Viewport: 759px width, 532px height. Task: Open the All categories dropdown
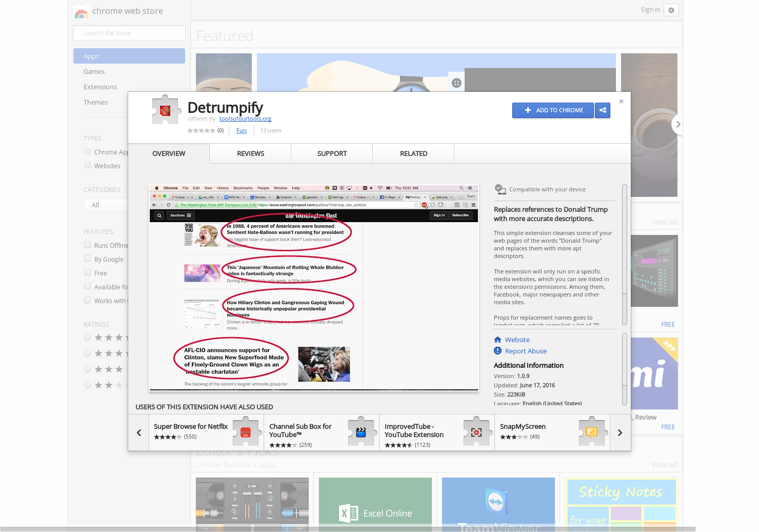(106, 205)
